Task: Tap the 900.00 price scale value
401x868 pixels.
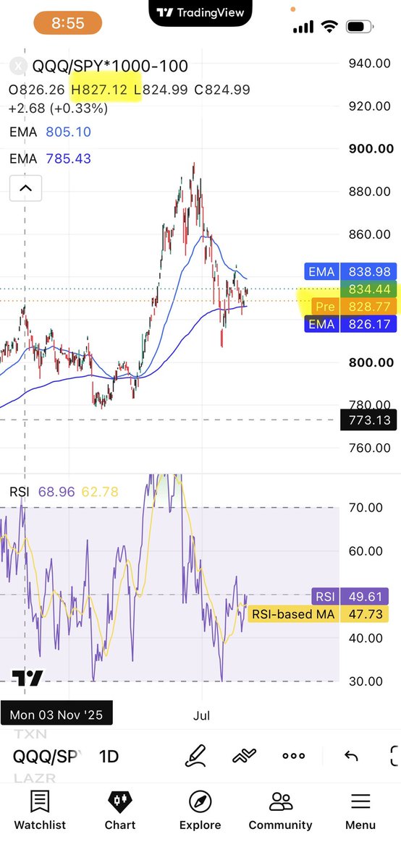Action: pos(370,148)
